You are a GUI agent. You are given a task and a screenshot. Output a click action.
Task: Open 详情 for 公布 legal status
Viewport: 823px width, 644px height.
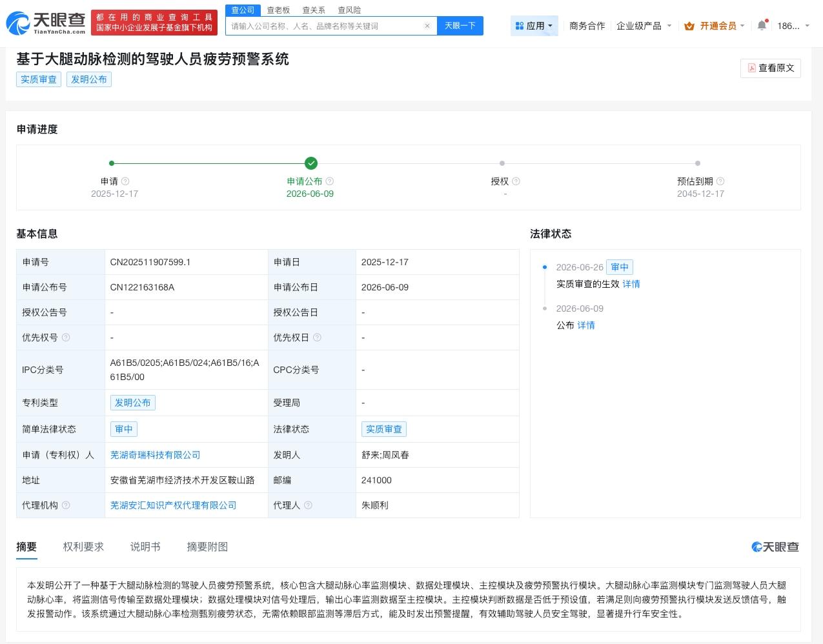tap(586, 325)
